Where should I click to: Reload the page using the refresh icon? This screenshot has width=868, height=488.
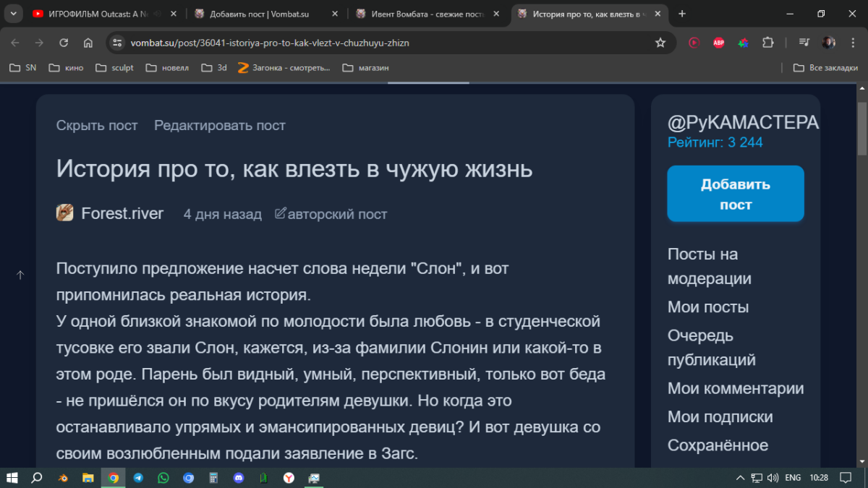64,43
